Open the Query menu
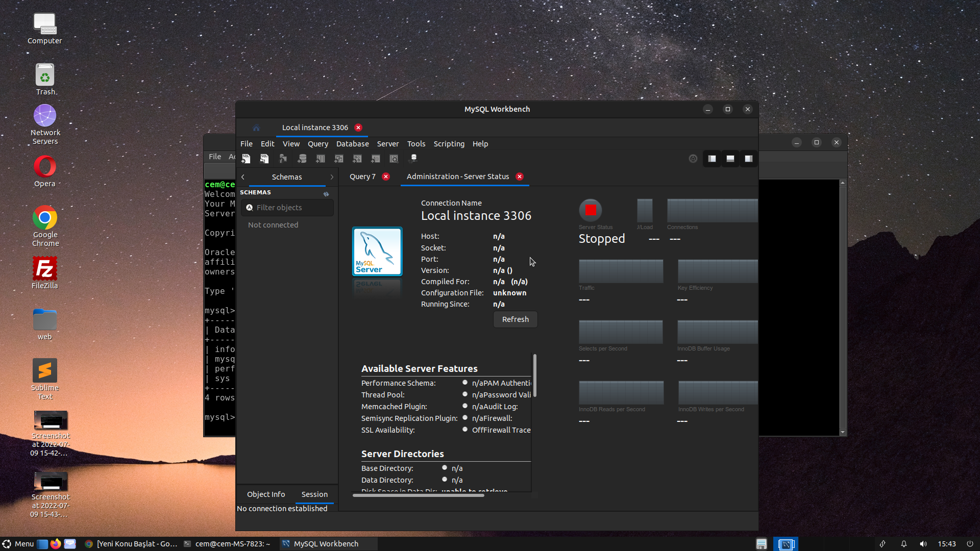This screenshot has height=551, width=980. click(317, 143)
